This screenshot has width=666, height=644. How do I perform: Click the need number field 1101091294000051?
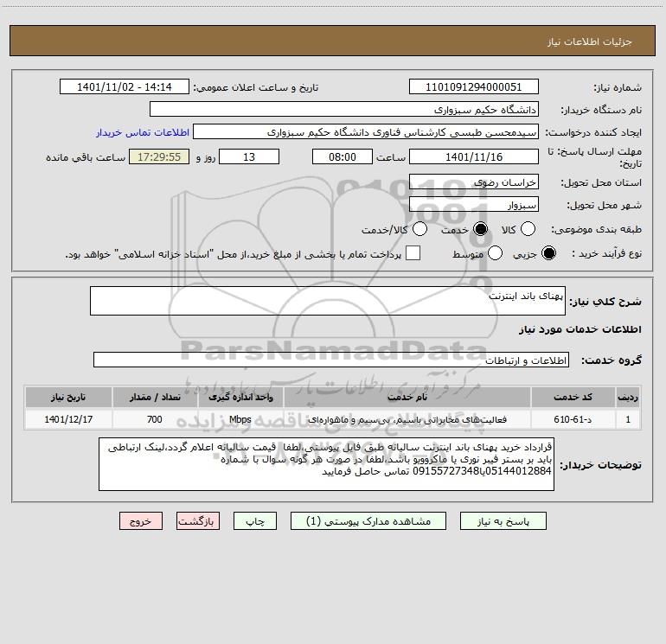point(474,86)
